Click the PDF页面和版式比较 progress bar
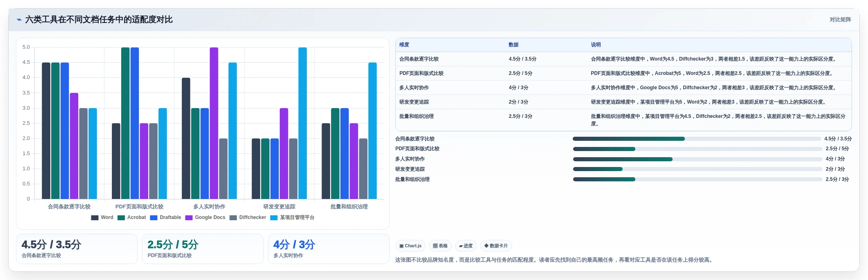Image resolution: width=868 pixels, height=280 pixels. pos(697,149)
